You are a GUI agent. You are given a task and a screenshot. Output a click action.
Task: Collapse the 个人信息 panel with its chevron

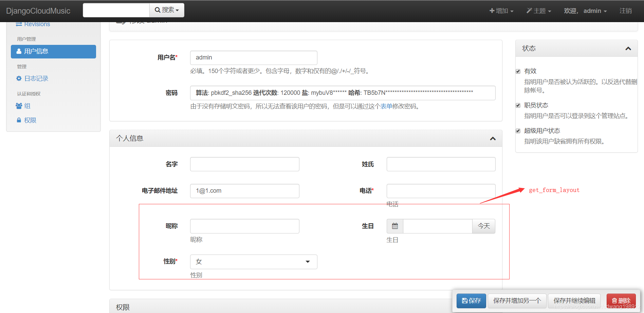[493, 138]
